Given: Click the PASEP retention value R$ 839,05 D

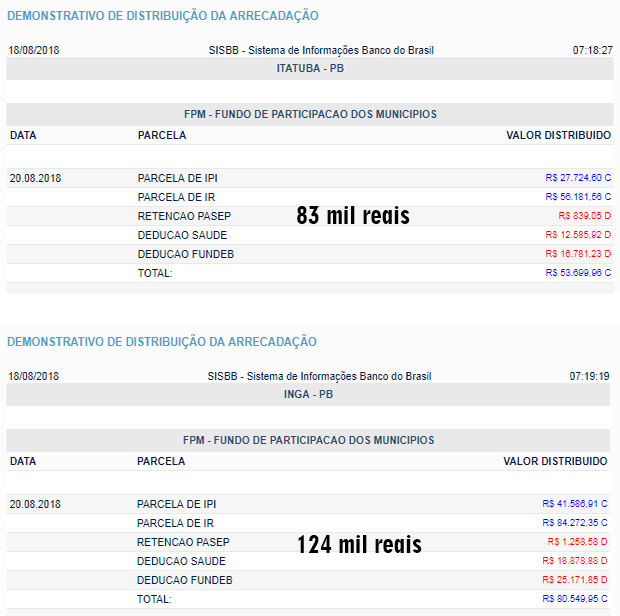Looking at the screenshot, I should 584,216.
